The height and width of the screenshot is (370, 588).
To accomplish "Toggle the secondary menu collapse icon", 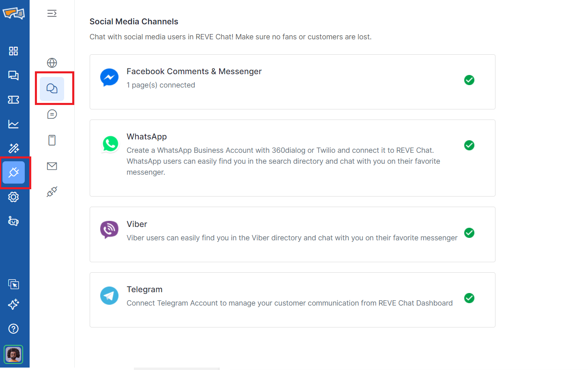I will click(x=52, y=13).
